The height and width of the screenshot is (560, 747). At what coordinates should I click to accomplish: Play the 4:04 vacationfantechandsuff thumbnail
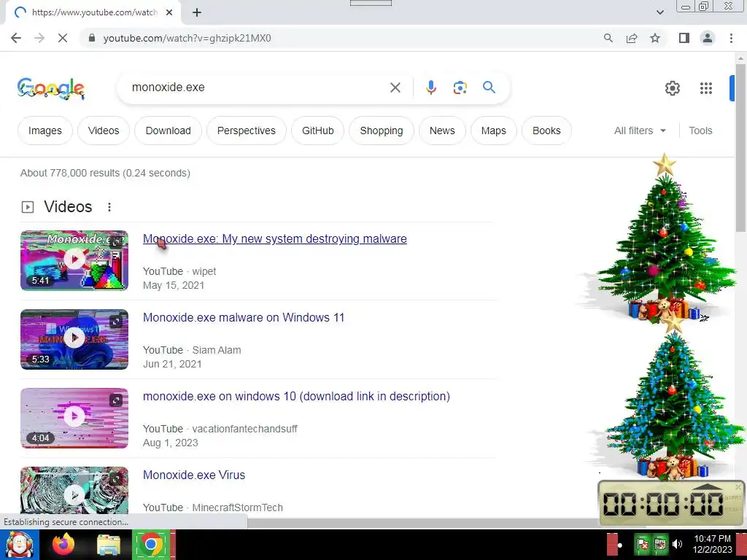pos(74,418)
